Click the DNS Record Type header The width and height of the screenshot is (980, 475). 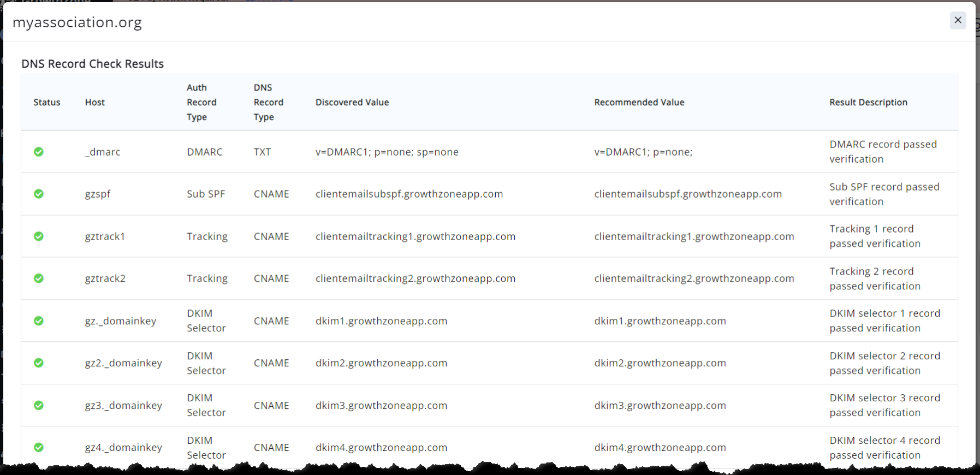tap(269, 102)
